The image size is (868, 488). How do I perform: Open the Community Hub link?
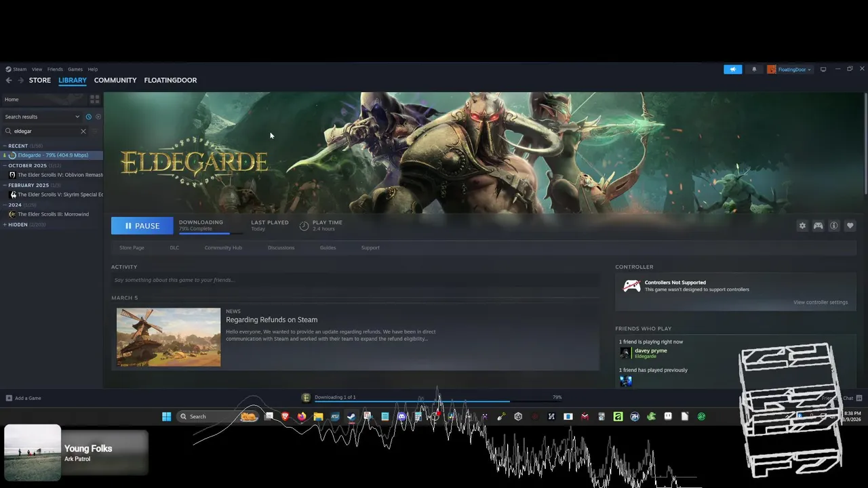(223, 247)
